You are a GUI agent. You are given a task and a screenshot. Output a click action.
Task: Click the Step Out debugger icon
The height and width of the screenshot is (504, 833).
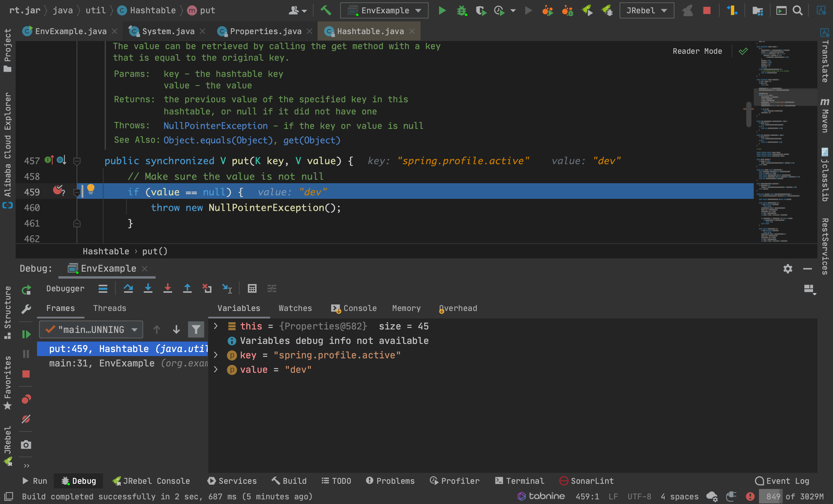(x=187, y=288)
